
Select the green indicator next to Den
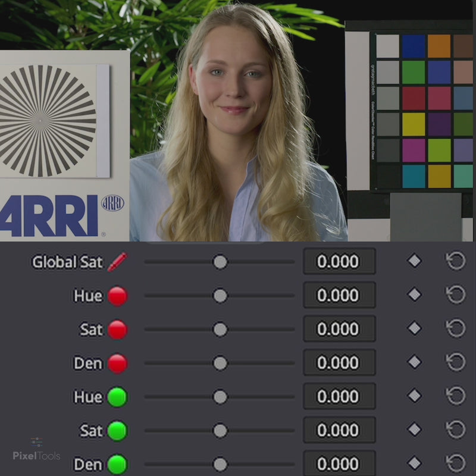tap(117, 464)
